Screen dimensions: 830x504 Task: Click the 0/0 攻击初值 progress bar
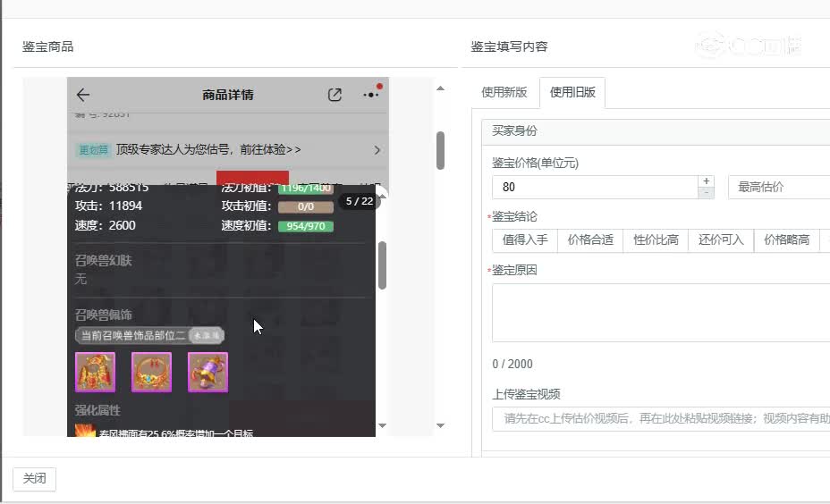[306, 206]
